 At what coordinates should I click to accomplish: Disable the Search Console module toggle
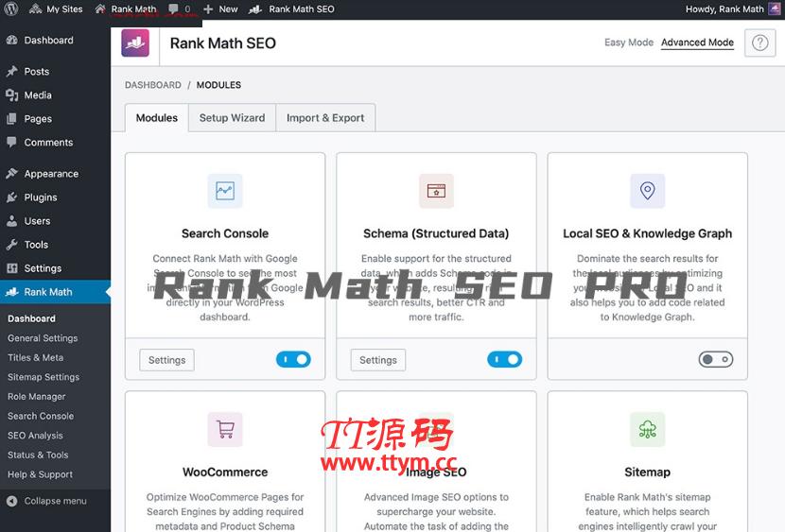point(293,359)
